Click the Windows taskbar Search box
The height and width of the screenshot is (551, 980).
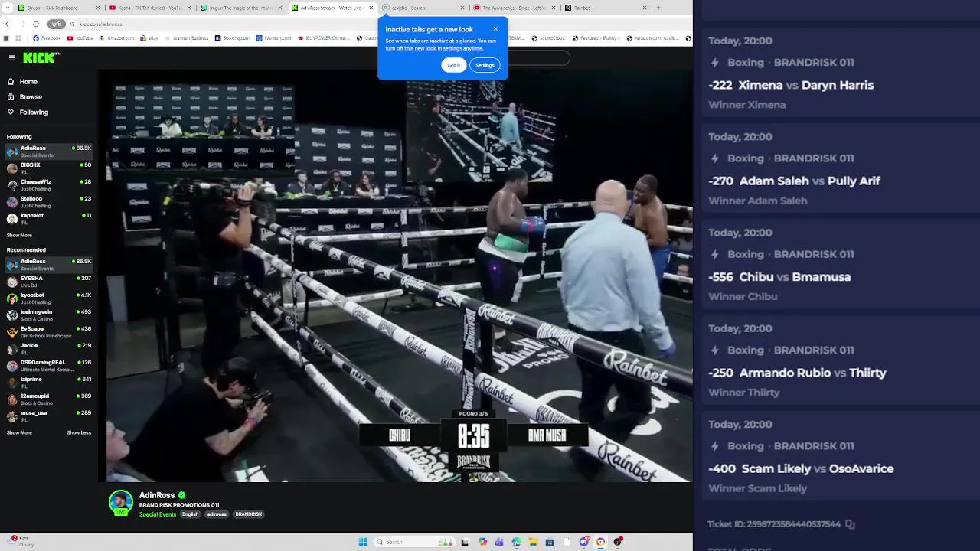coord(413,542)
